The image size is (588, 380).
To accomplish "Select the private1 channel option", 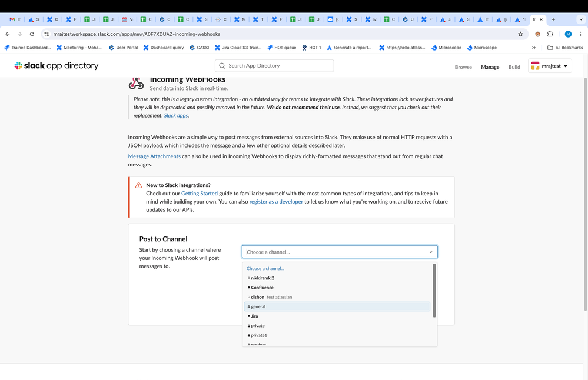I will click(x=337, y=335).
